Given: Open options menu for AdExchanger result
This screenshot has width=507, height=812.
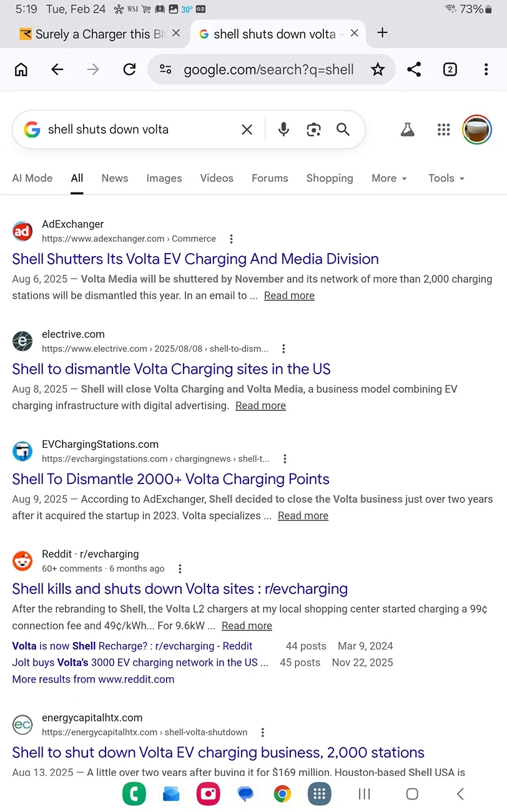Looking at the screenshot, I should [232, 239].
